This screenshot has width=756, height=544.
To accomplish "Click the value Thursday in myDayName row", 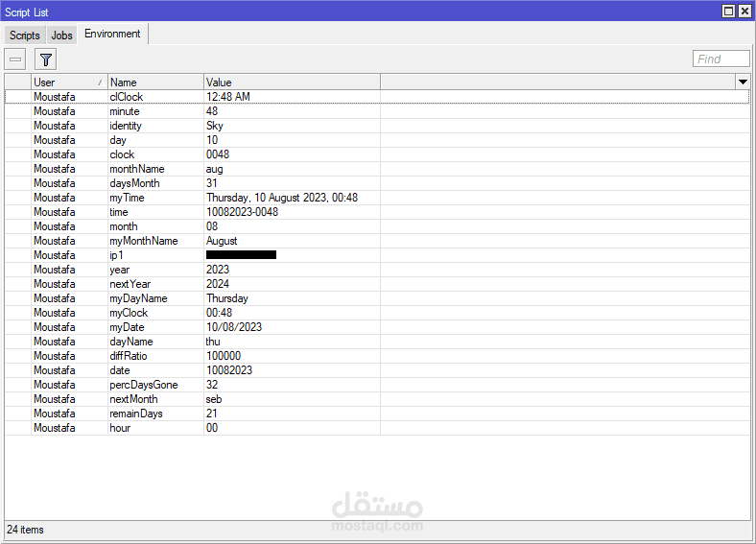I will point(227,298).
